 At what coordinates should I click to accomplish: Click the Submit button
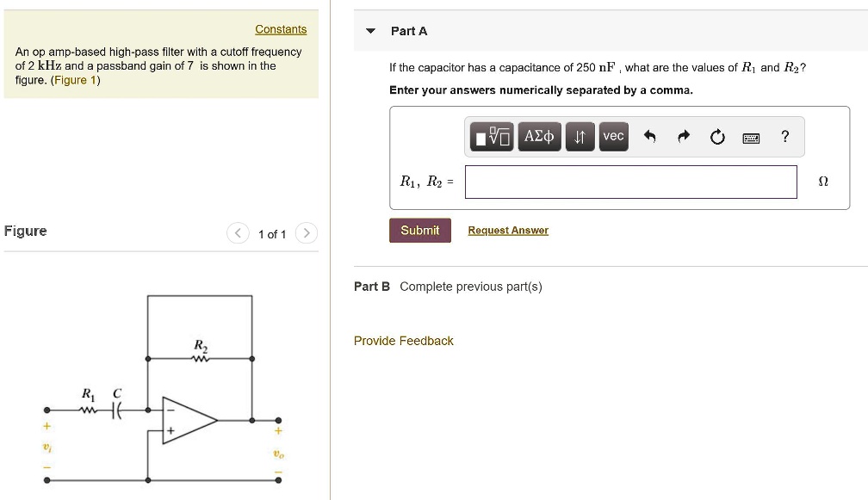[x=419, y=230]
